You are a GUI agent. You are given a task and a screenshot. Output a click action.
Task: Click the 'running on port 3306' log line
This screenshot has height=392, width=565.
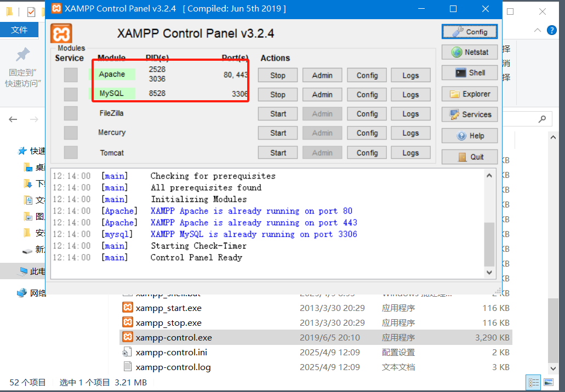[x=254, y=234]
